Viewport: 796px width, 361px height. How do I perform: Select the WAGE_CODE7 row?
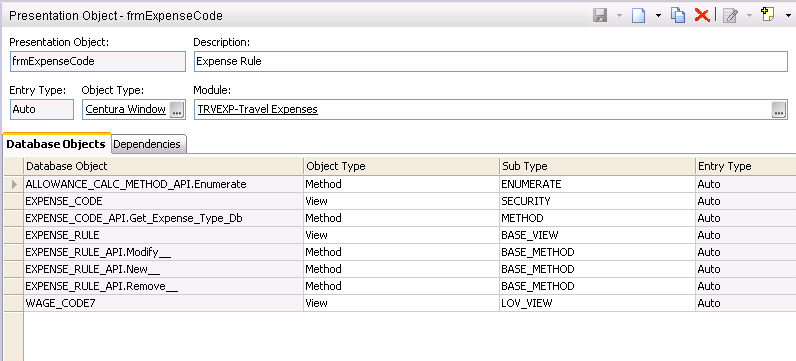(x=400, y=303)
